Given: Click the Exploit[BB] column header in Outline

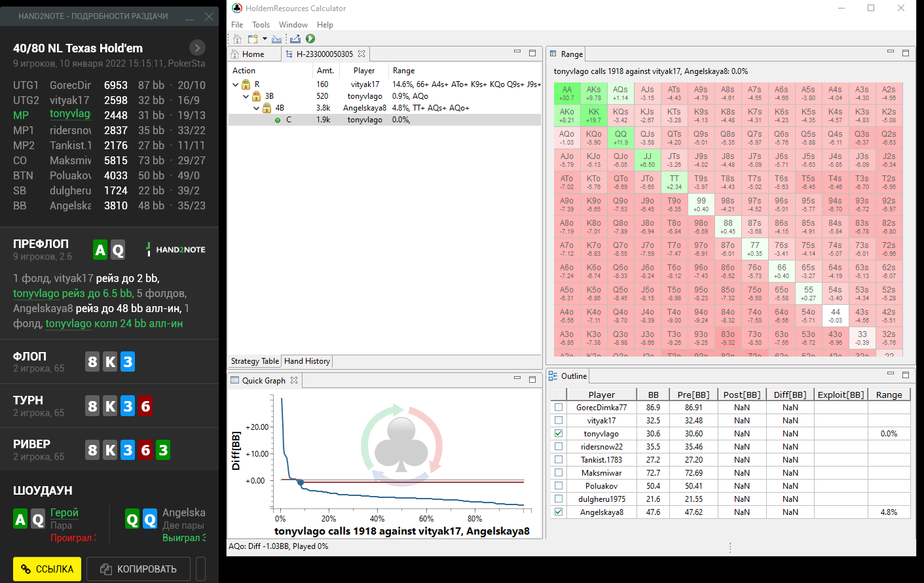Looking at the screenshot, I should 841,395.
